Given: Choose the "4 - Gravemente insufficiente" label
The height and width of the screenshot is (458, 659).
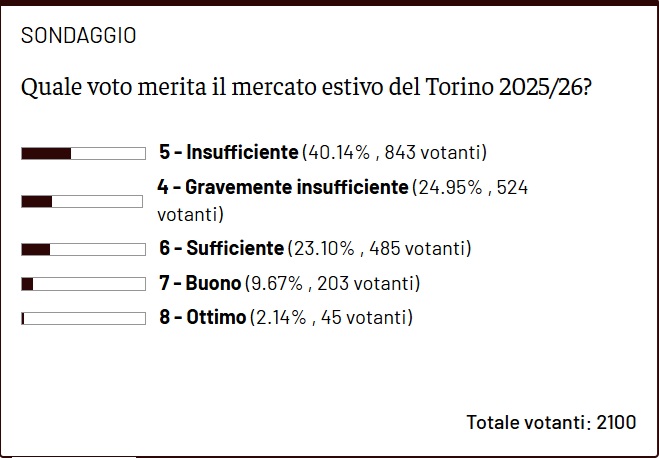Looking at the screenshot, I should click(x=283, y=187).
